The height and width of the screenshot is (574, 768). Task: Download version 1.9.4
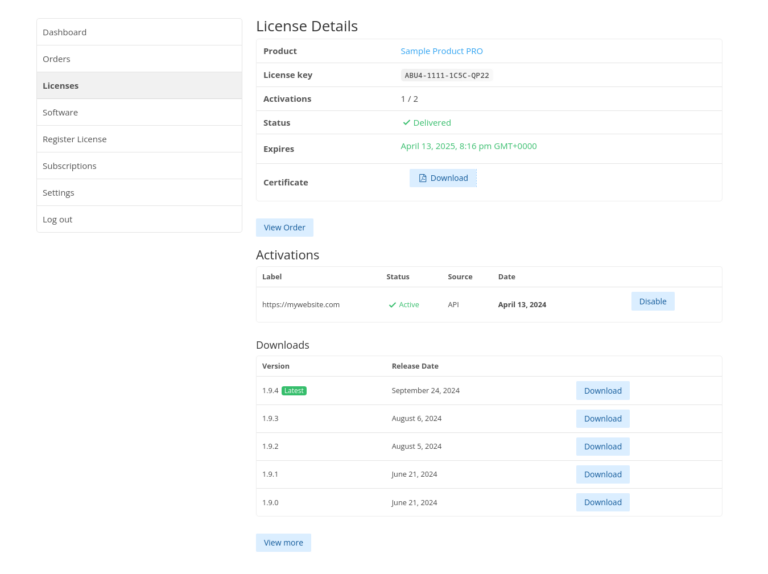[x=602, y=391]
